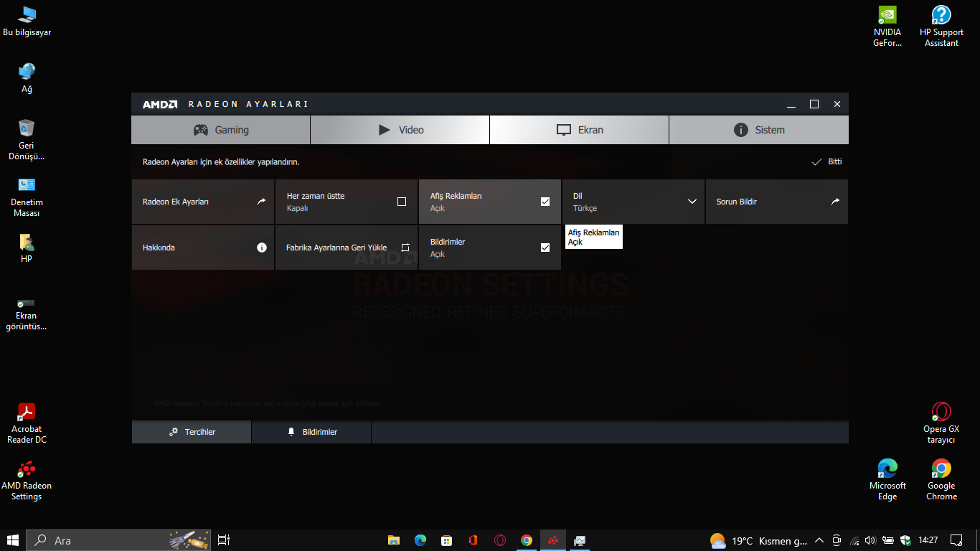
Task: Expand the Dil language dropdown
Action: click(x=633, y=202)
